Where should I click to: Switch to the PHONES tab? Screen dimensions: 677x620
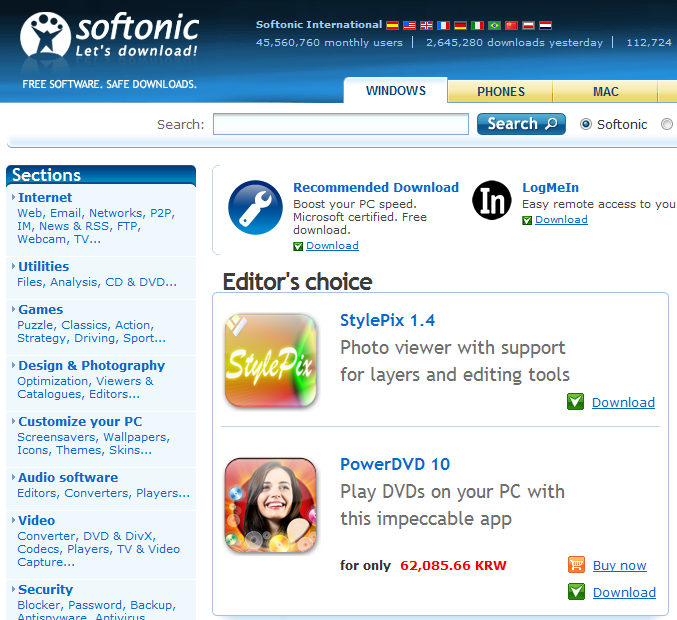pyautogui.click(x=501, y=92)
